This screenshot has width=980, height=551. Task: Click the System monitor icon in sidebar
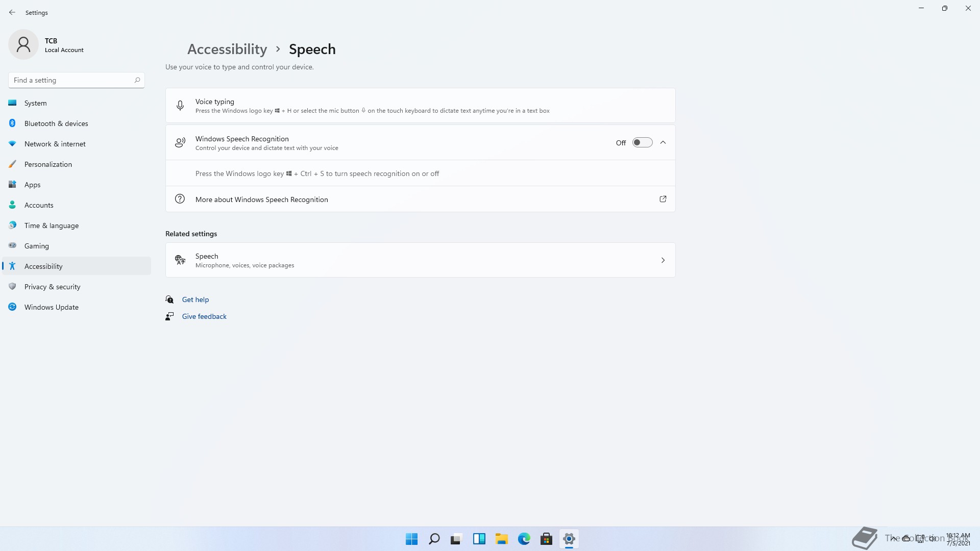tap(12, 103)
